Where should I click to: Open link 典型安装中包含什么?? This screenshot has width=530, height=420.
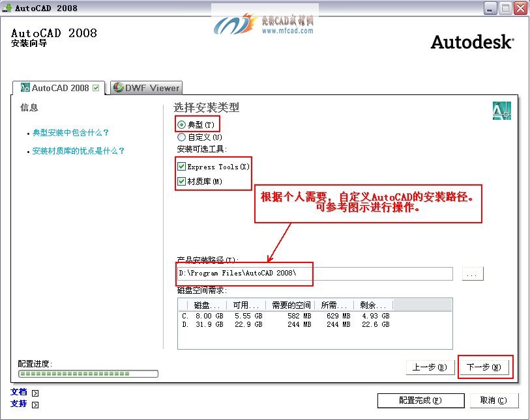click(70, 133)
